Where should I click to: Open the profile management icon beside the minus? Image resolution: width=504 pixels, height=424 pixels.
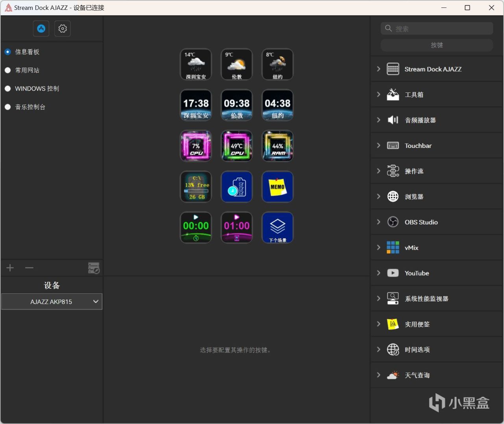[94, 268]
